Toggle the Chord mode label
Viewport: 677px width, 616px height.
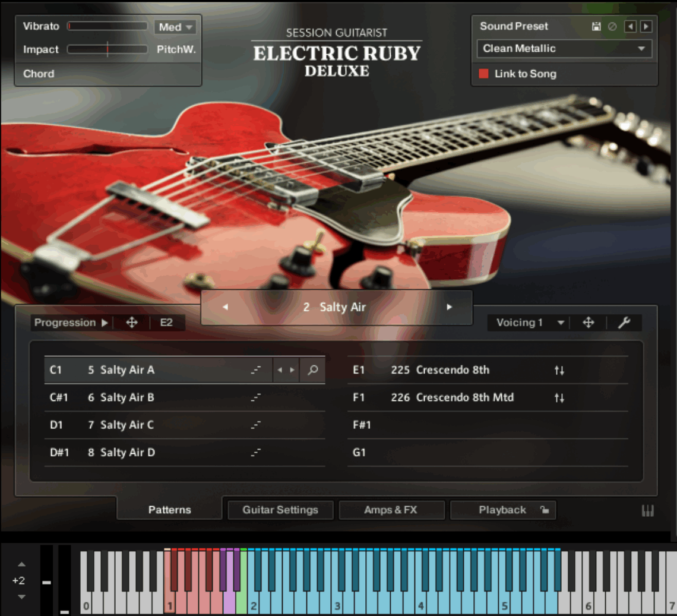tap(39, 74)
